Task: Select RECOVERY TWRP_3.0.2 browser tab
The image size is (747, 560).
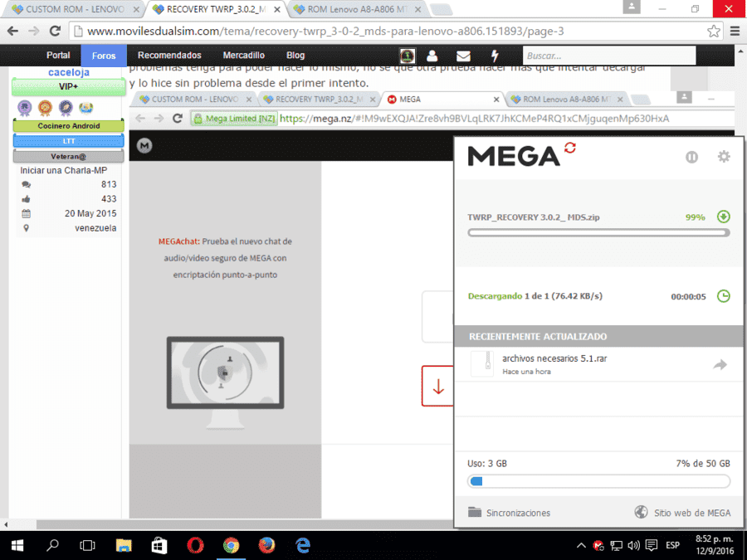Action: click(216, 9)
